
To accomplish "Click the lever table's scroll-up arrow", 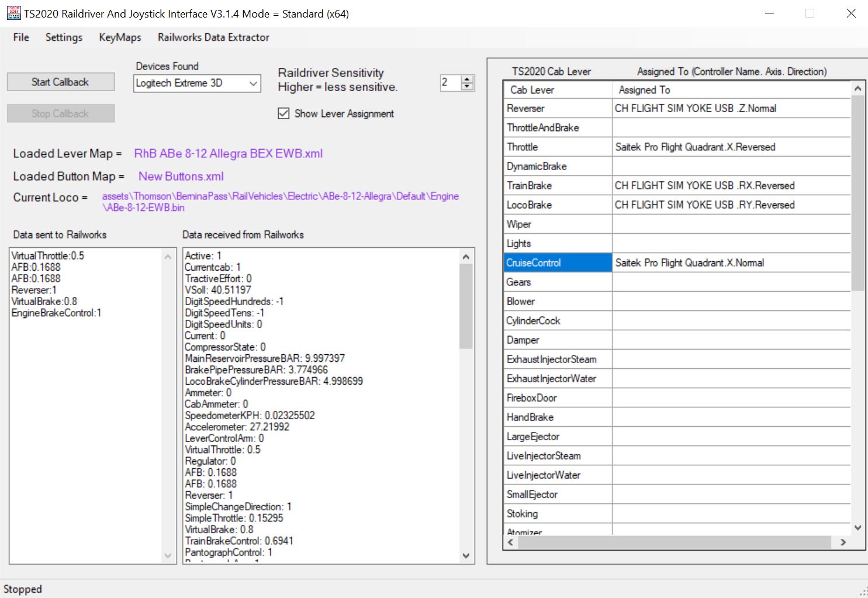I will pyautogui.click(x=857, y=88).
